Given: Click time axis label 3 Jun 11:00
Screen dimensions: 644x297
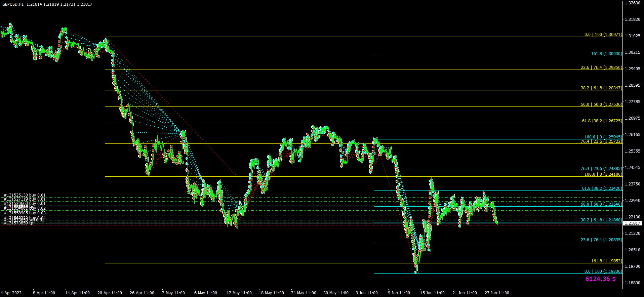Looking at the screenshot, I should [367, 293].
